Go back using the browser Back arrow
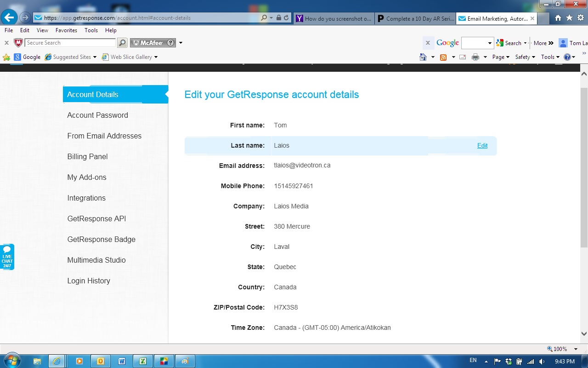588x368 pixels. (x=9, y=18)
